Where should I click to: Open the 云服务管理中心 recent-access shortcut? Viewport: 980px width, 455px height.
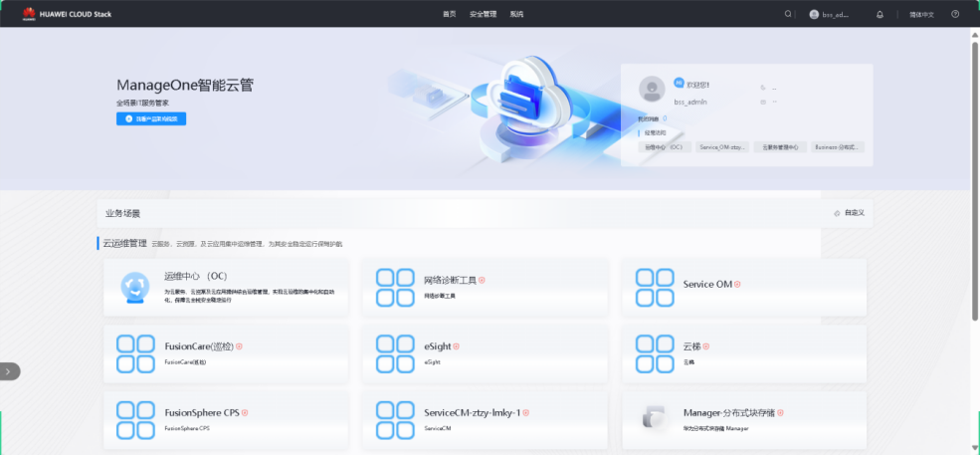(779, 146)
